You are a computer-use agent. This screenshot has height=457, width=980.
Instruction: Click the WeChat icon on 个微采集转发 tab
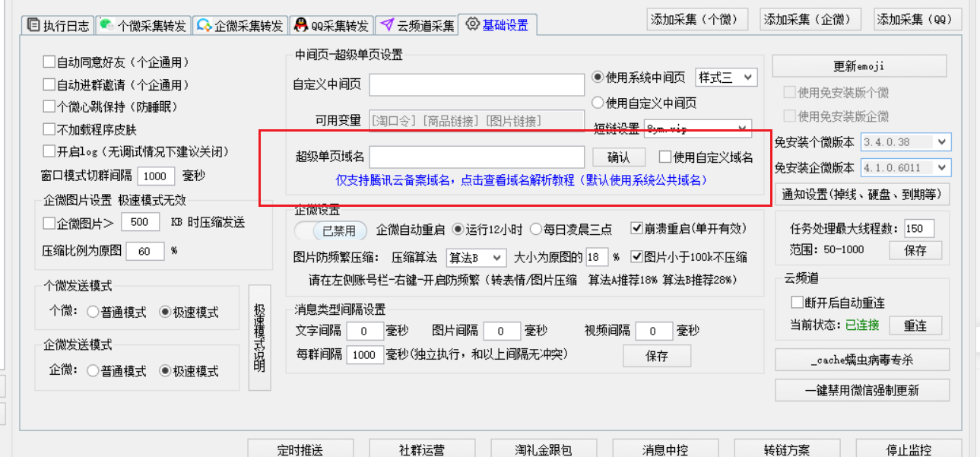107,26
